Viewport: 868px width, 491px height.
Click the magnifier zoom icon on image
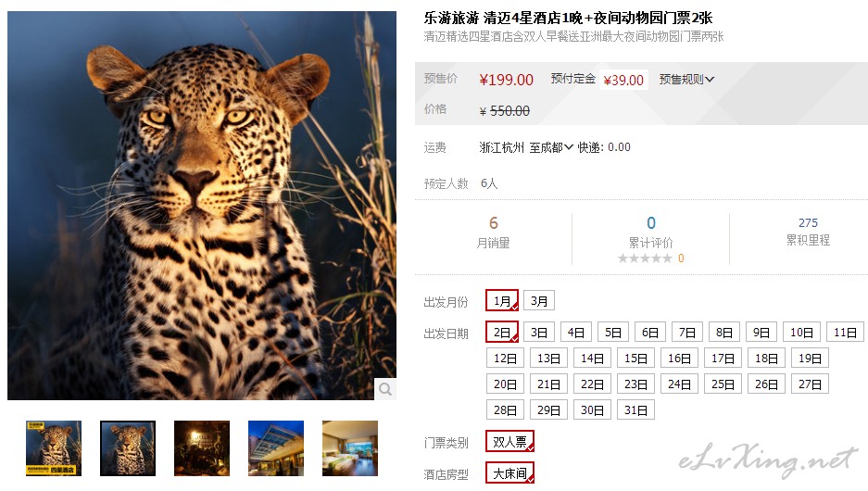click(x=385, y=389)
